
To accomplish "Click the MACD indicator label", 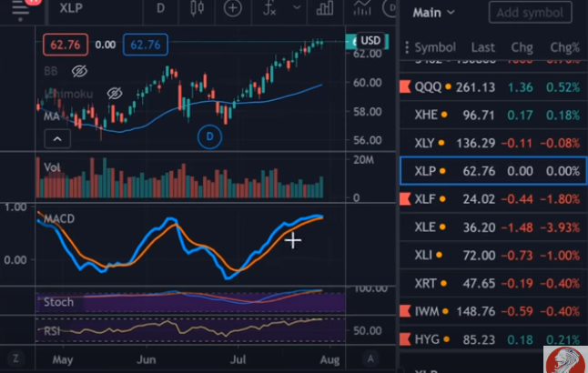I will 59,218.
